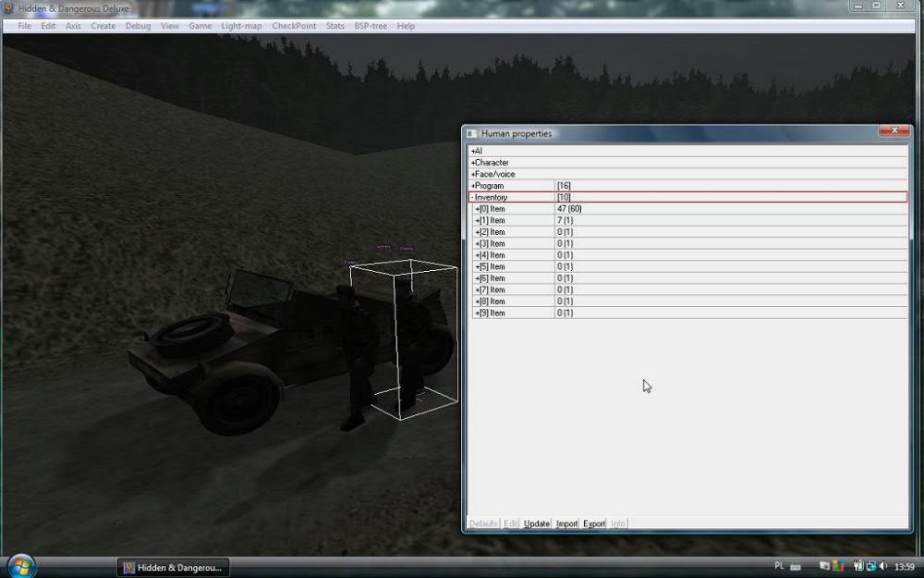
Task: Expand inventory [7] Item row
Action: [x=478, y=290]
